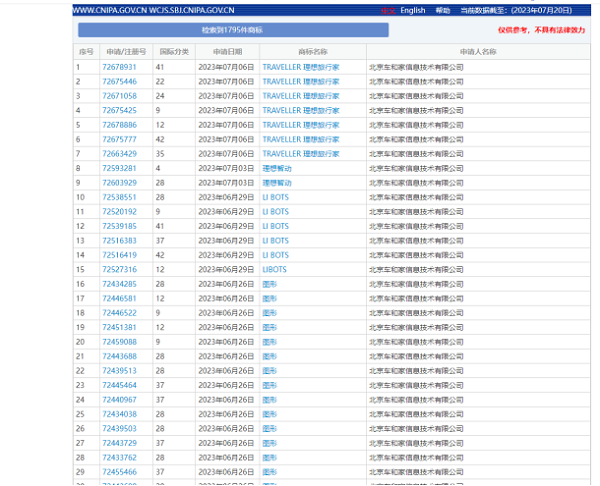Open LI BOTS trademark in row 10
Image resolution: width=600 pixels, height=486 pixels.
point(275,197)
